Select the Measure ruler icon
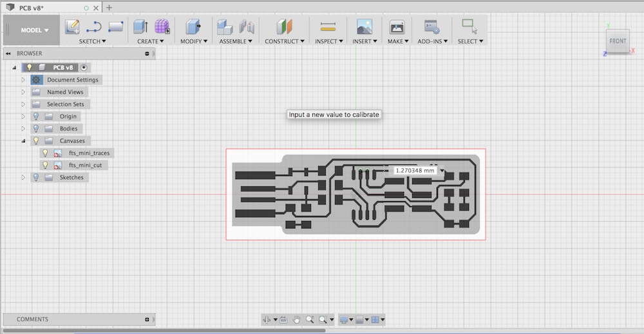 click(327, 27)
